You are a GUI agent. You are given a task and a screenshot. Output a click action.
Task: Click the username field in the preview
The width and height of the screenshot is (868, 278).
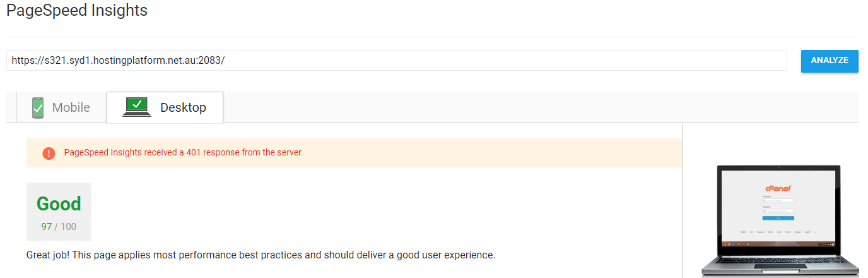pyautogui.click(x=778, y=200)
